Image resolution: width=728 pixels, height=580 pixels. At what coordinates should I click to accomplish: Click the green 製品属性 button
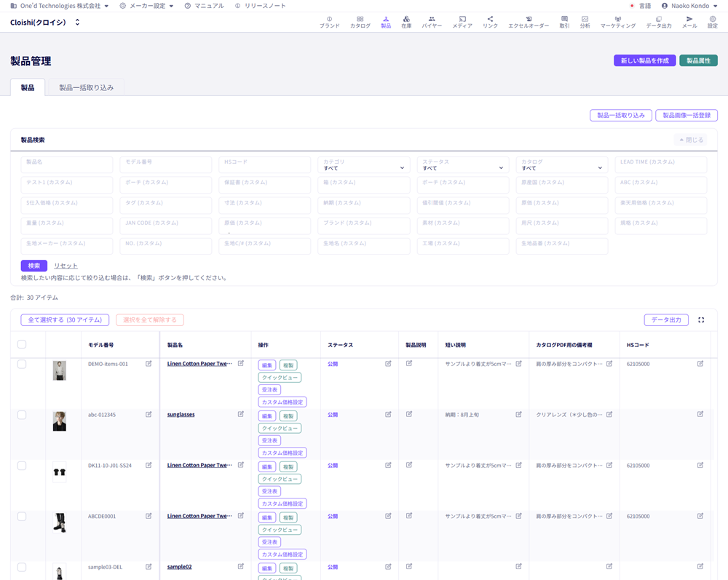click(x=698, y=61)
